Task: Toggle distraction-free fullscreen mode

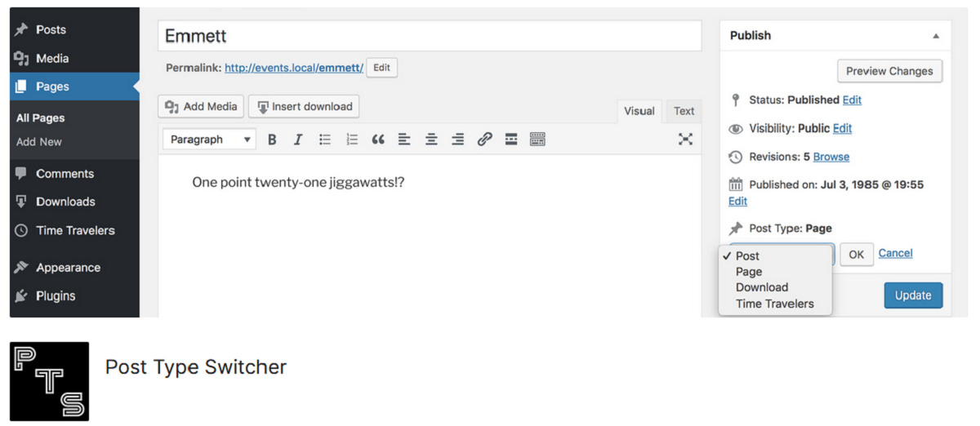Action: pos(685,140)
